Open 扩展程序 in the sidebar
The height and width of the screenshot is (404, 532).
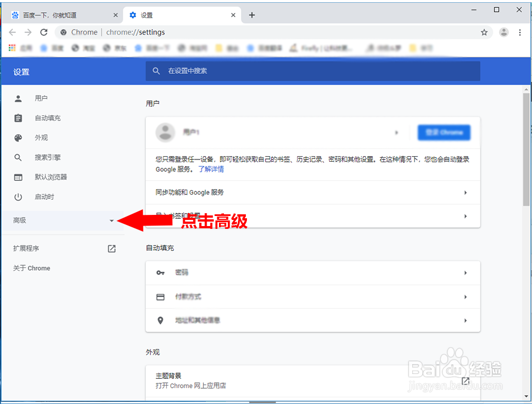[26, 248]
